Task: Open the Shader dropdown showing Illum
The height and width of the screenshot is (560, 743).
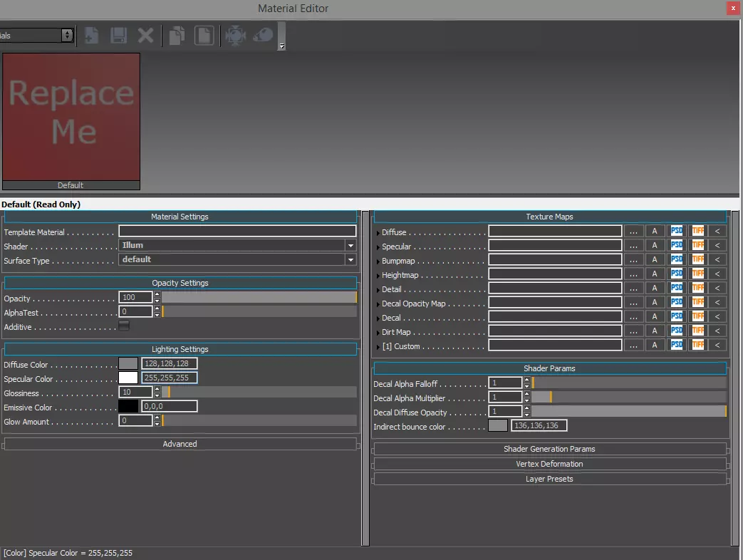Action: point(237,245)
